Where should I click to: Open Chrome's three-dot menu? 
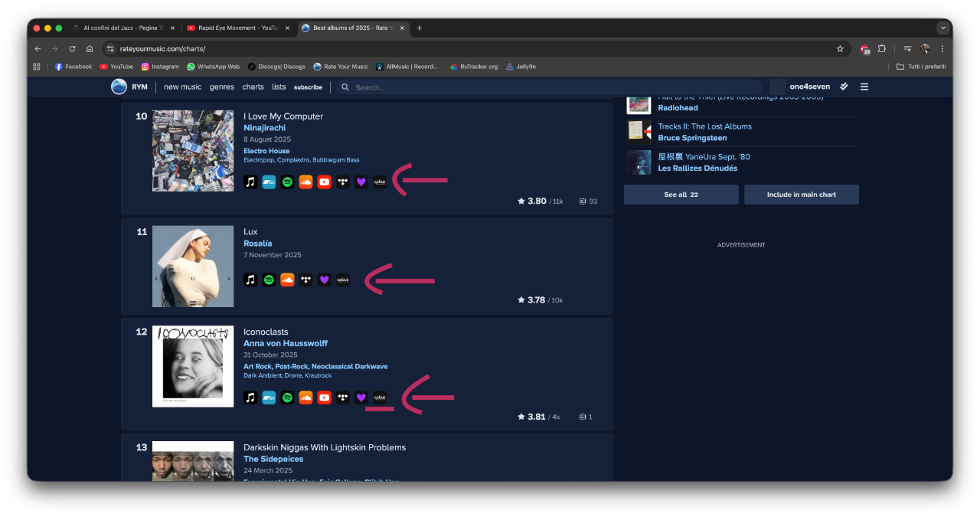pyautogui.click(x=942, y=48)
